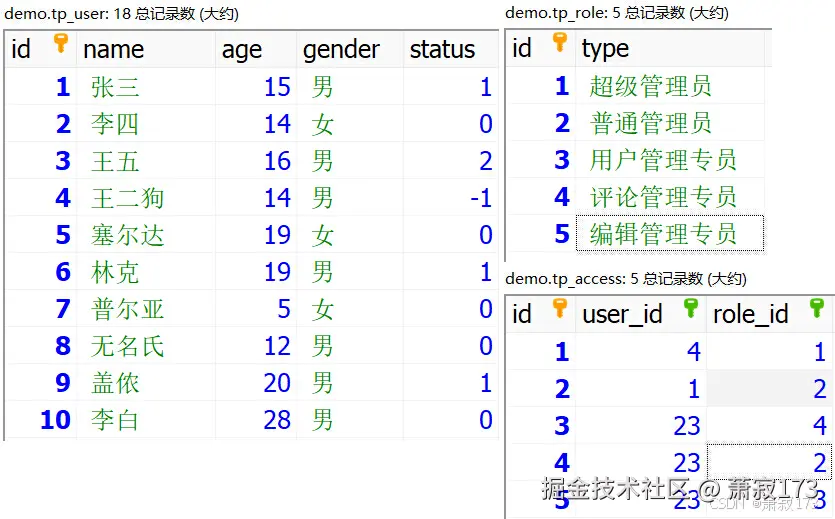Click the role_id cell showing 4 in tp_access
This screenshot has height=519, width=835.
(x=770, y=425)
